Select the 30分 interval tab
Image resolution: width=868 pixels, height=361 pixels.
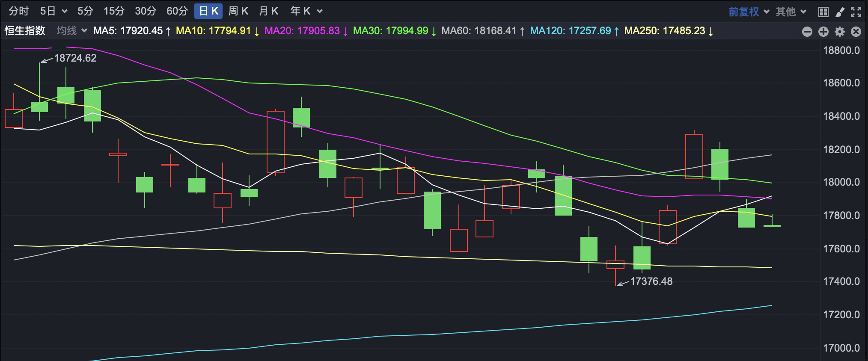[146, 11]
